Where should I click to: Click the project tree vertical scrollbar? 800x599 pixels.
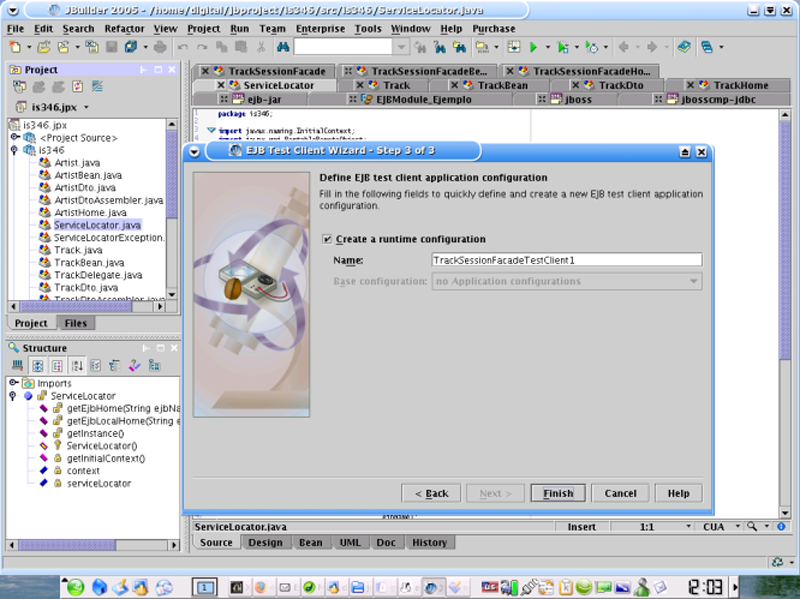pyautogui.click(x=172, y=200)
